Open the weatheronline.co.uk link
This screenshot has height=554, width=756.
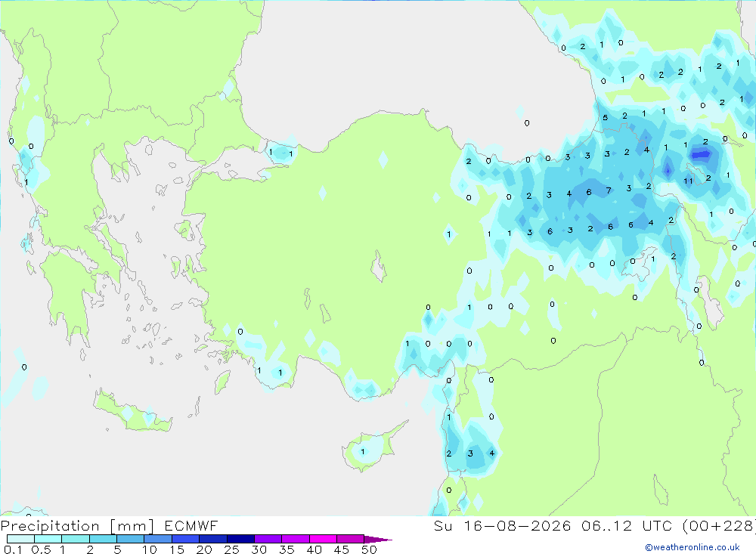[x=692, y=546]
